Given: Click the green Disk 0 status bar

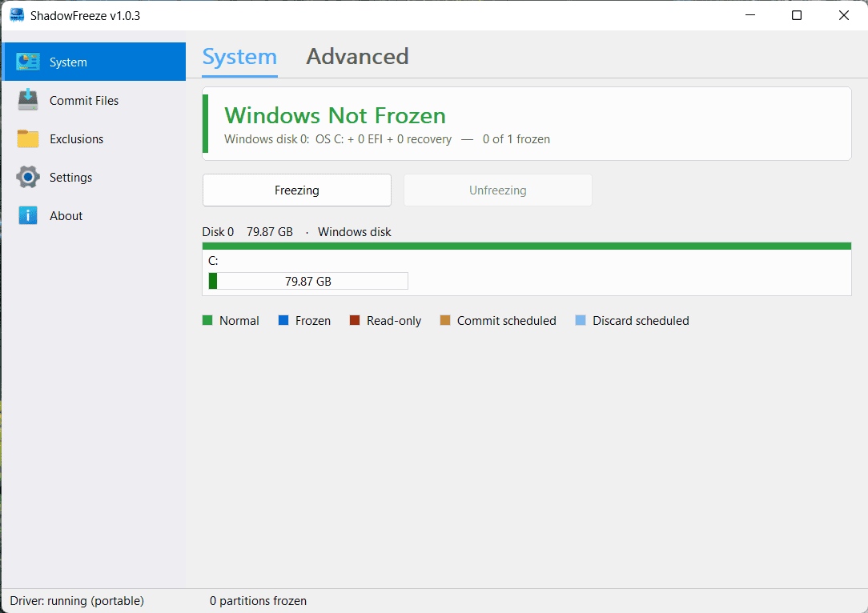Looking at the screenshot, I should point(526,246).
